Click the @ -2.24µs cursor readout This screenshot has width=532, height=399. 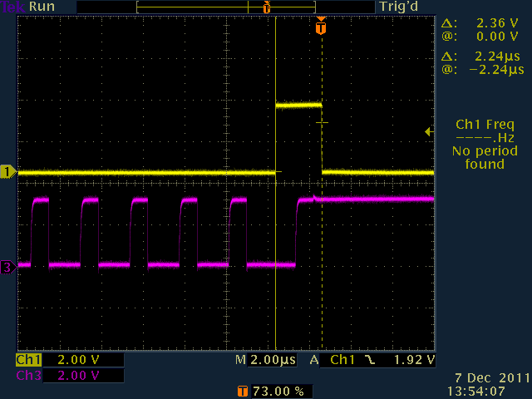coord(482,70)
